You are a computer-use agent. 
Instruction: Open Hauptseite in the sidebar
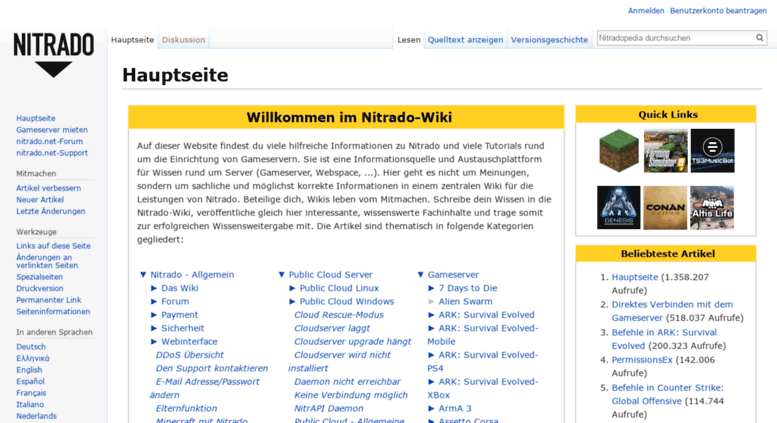pos(36,118)
